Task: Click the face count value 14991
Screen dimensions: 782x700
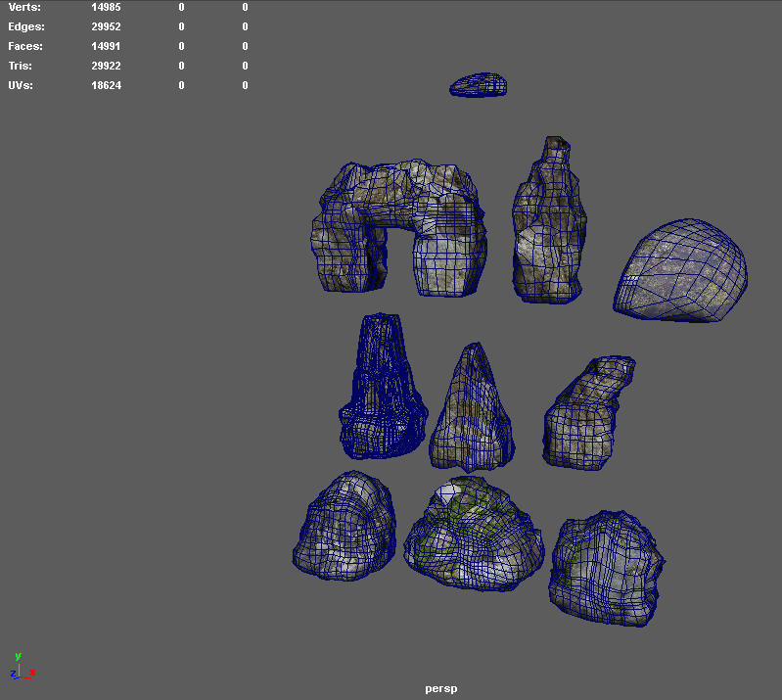Action: click(x=106, y=46)
